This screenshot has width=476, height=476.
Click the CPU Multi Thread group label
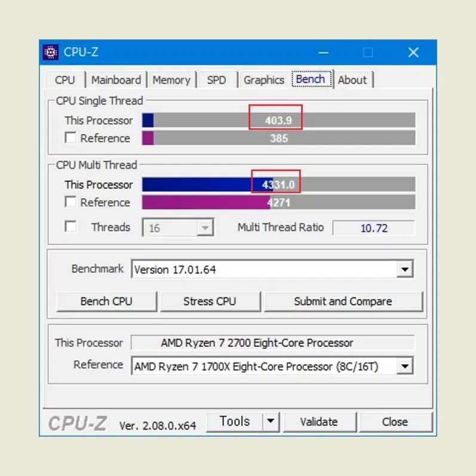[97, 165]
